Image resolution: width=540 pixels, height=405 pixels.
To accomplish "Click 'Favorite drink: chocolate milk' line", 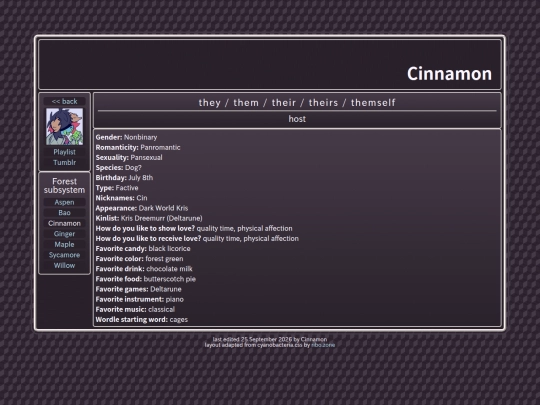I will click(144, 269).
